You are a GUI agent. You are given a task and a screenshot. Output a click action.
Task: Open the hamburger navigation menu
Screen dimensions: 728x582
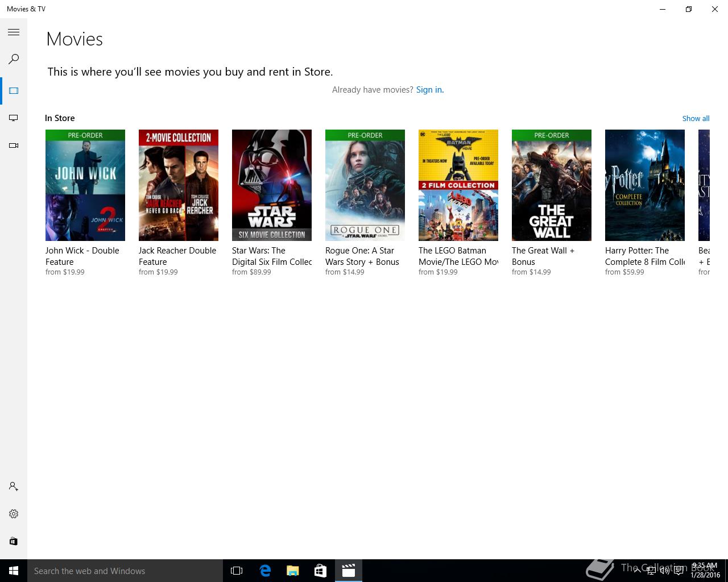click(14, 32)
